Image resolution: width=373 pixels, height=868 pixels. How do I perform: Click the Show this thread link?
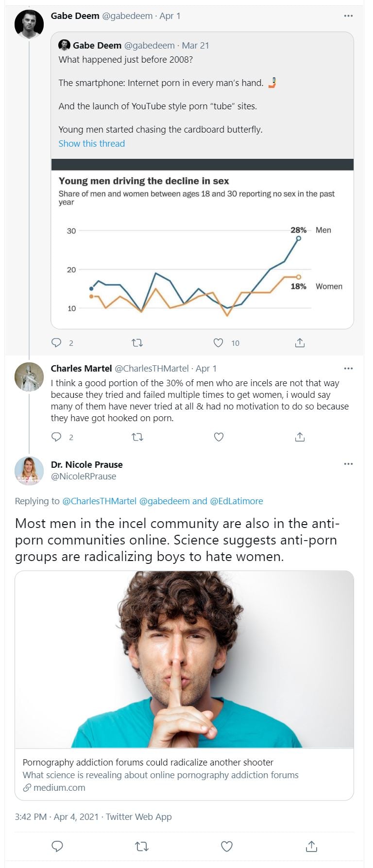pos(91,143)
